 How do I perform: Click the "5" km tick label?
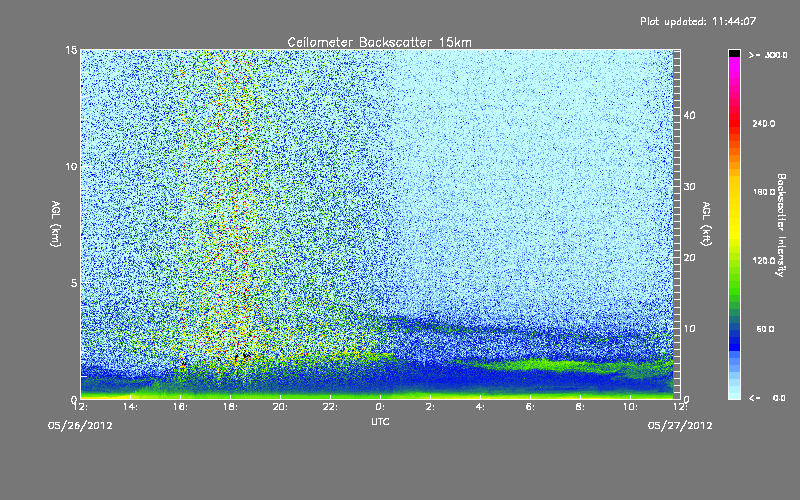pyautogui.click(x=74, y=283)
